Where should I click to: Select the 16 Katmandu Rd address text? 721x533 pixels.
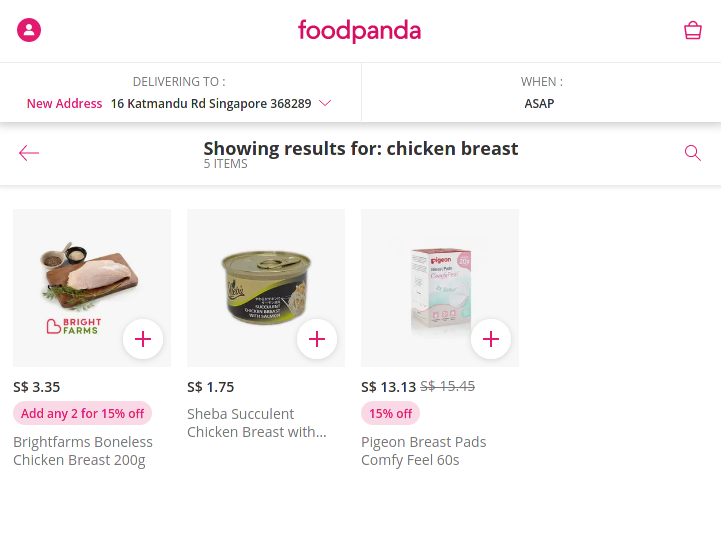point(211,103)
